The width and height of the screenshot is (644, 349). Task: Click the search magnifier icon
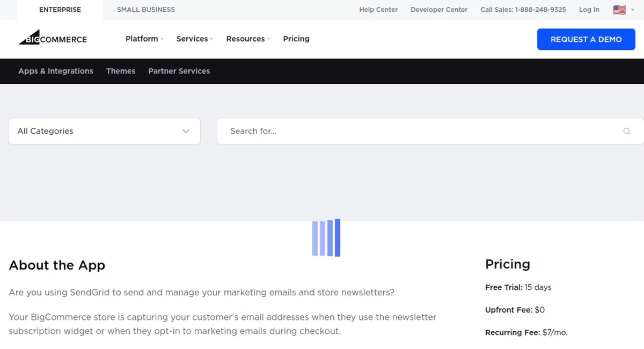626,131
